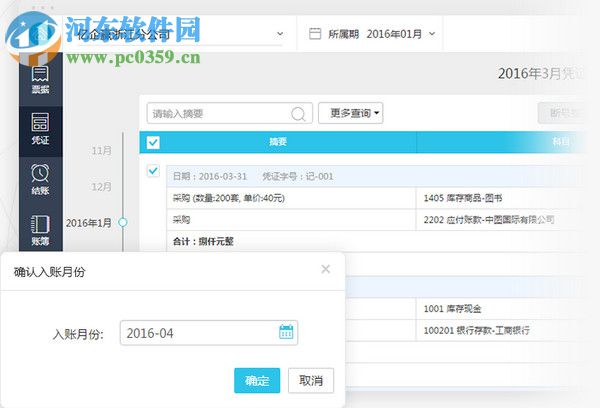Screen dimensions: 600x408
Task: Click the 2202 应付账款-中图国际有限公司 cell
Action: click(x=500, y=220)
